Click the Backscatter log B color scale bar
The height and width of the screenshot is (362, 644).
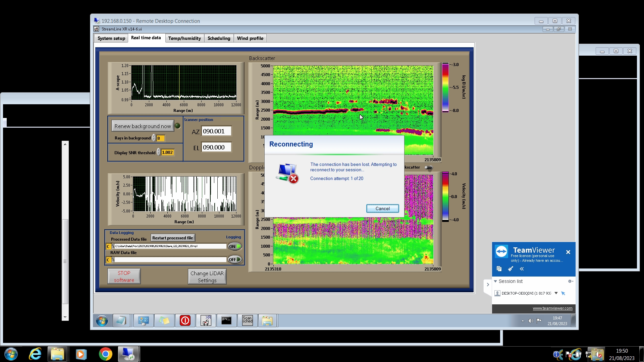coord(445,87)
